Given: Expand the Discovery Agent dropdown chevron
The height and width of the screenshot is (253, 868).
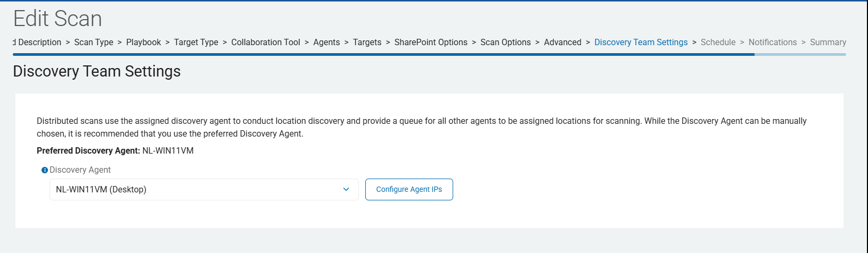Looking at the screenshot, I should (346, 189).
